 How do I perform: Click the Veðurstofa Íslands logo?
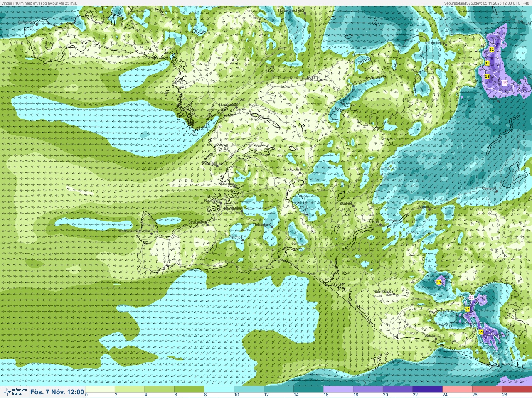pos(15,392)
